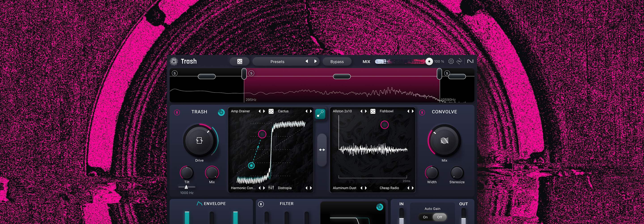The height and width of the screenshot is (224, 644).
Task: Solo the mid frequency band
Action: tap(252, 73)
